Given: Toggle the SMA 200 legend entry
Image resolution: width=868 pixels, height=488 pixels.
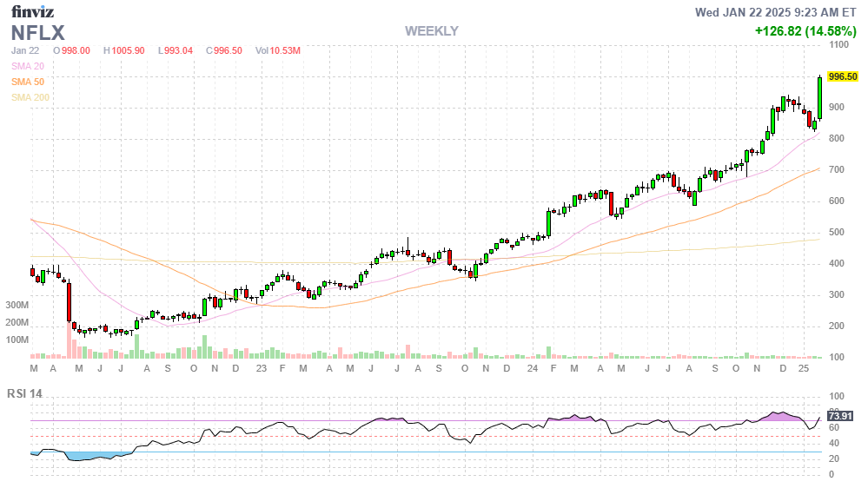Looking at the screenshot, I should (30, 97).
